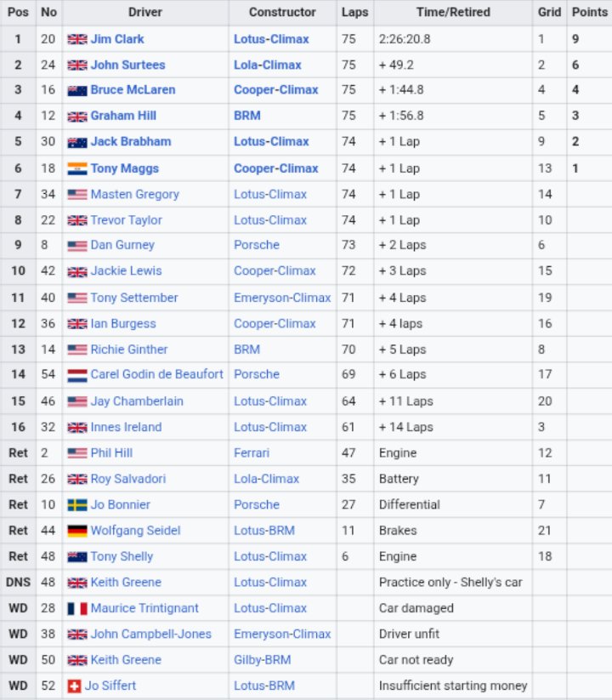The height and width of the screenshot is (700, 612).
Task: Open Graham Hill's BRM constructor link
Action: pyautogui.click(x=247, y=116)
